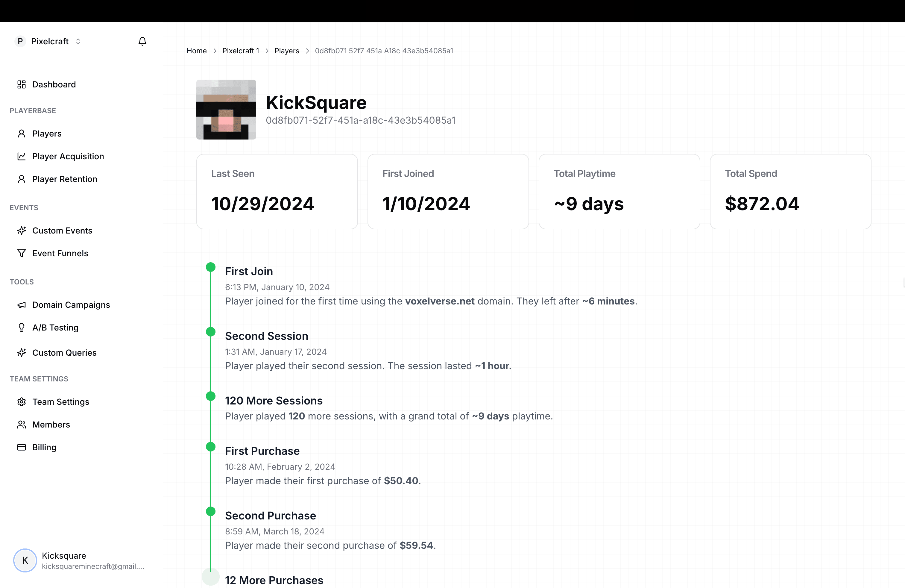Open Players in the sidebar
This screenshot has height=588, width=905.
click(x=47, y=134)
